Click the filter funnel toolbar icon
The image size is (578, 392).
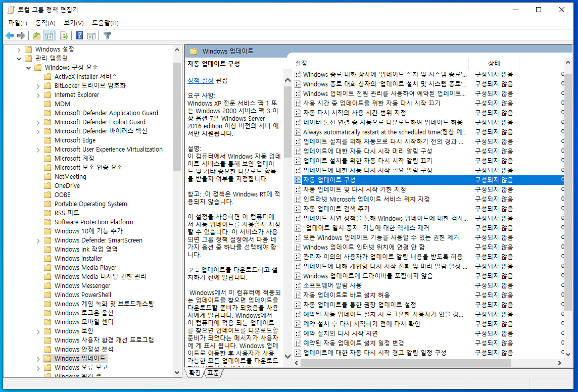pos(107,36)
